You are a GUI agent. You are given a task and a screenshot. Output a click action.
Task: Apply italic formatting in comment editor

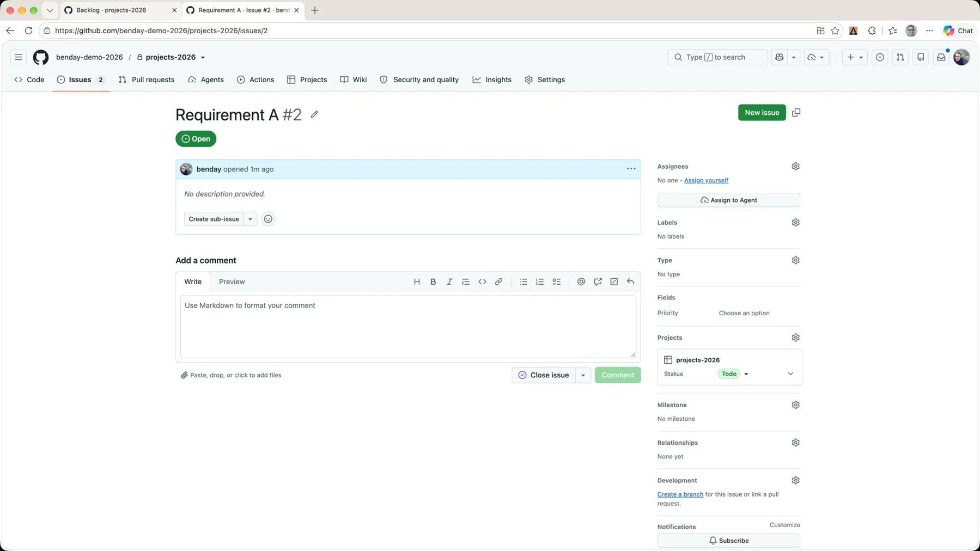pyautogui.click(x=449, y=281)
